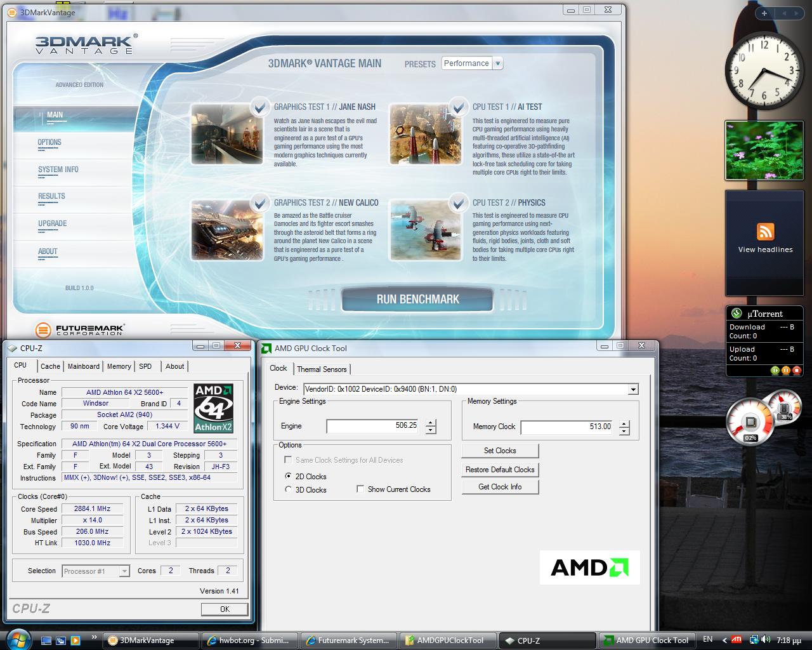The width and height of the screenshot is (812, 650).
Task: Toggle the Graphics Test 1 checkmark
Action: click(x=259, y=107)
